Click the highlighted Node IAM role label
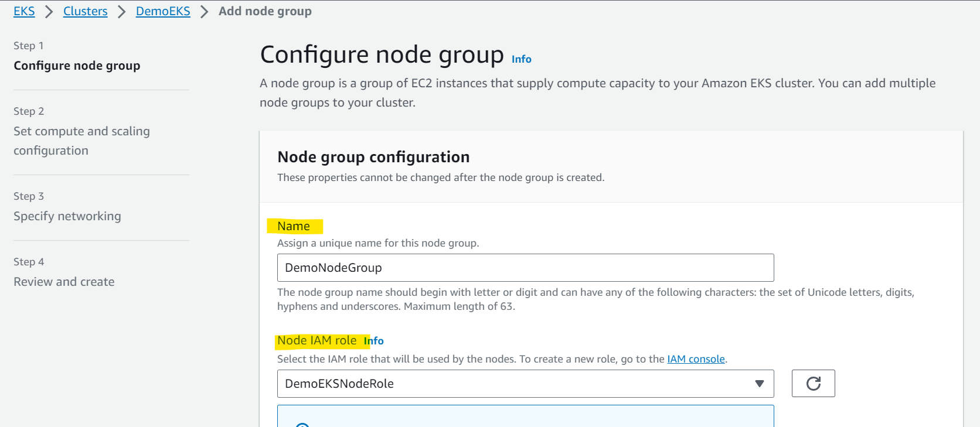 (317, 340)
